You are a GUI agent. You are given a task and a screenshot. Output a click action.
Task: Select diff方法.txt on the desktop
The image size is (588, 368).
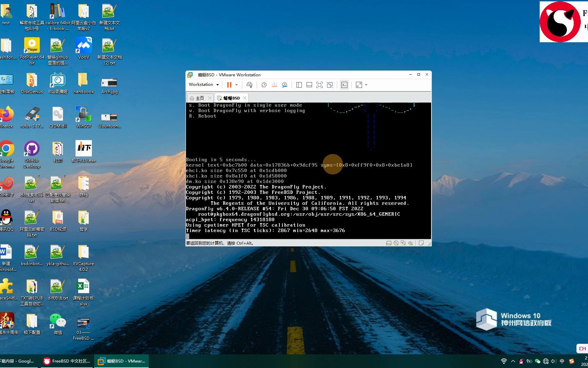pos(58,289)
